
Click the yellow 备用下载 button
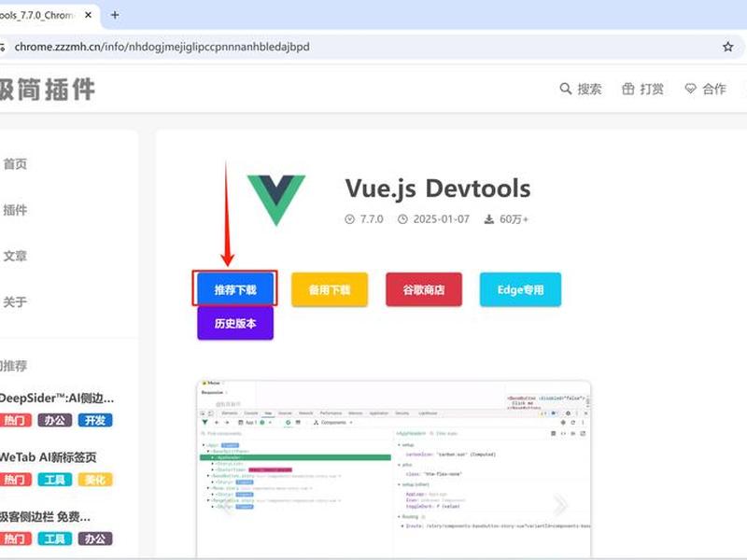tap(330, 289)
